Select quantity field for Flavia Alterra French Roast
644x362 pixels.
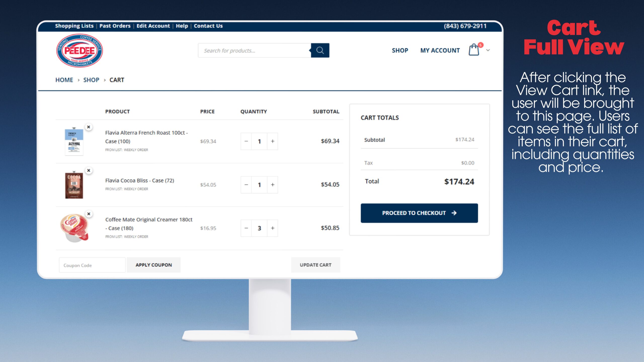tap(259, 141)
